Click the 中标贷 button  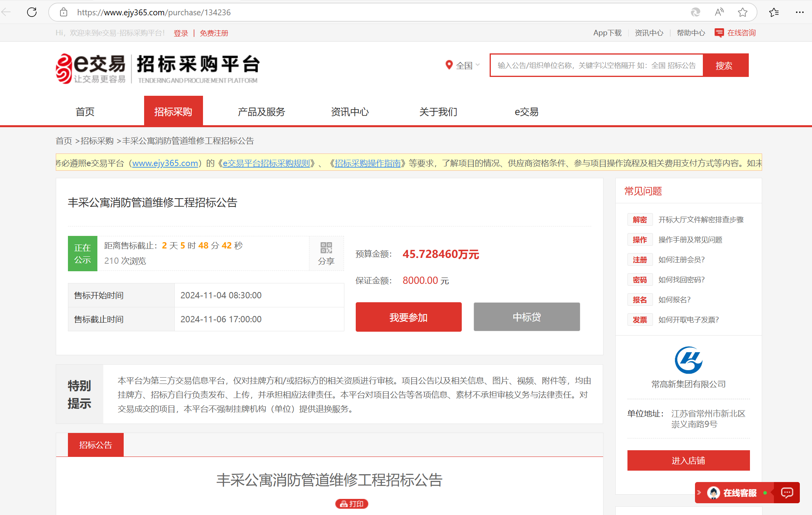pyautogui.click(x=527, y=317)
